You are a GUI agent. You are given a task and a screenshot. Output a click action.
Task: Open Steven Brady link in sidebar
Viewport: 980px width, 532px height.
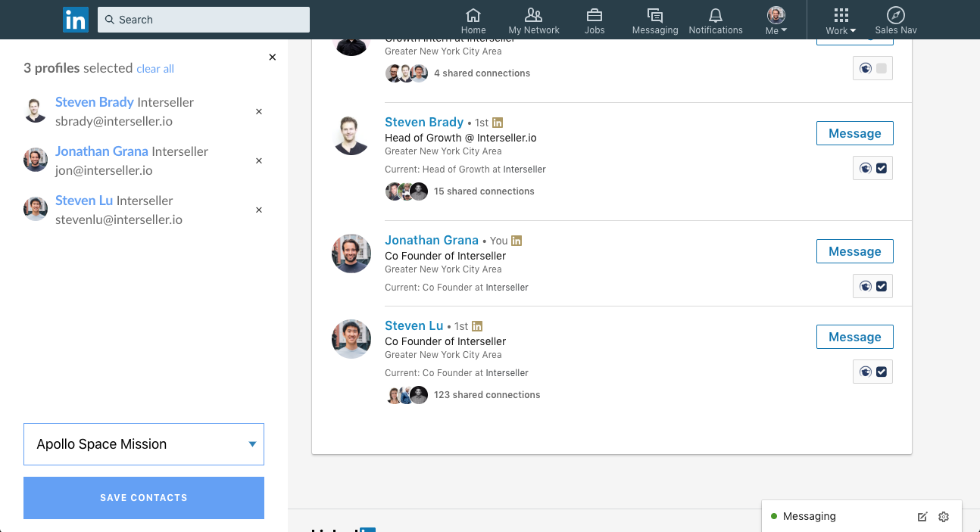(95, 102)
